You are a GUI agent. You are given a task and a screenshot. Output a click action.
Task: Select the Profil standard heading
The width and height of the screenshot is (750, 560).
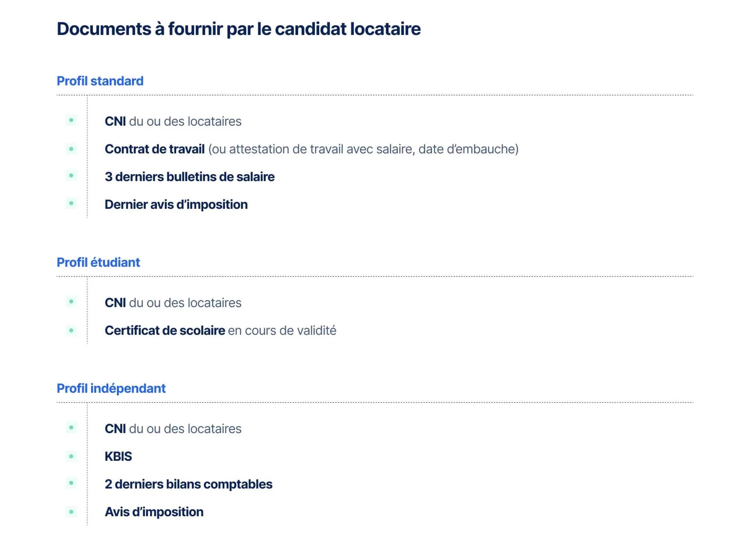coord(100,81)
